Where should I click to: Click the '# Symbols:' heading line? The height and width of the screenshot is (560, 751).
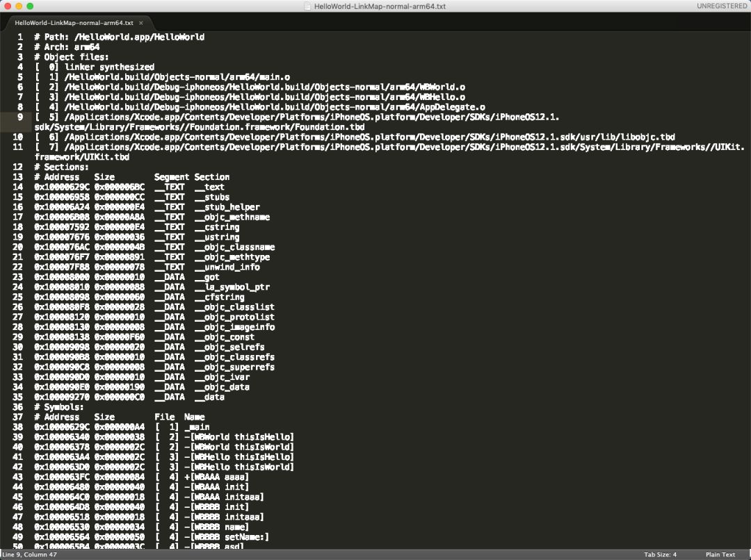(59, 408)
